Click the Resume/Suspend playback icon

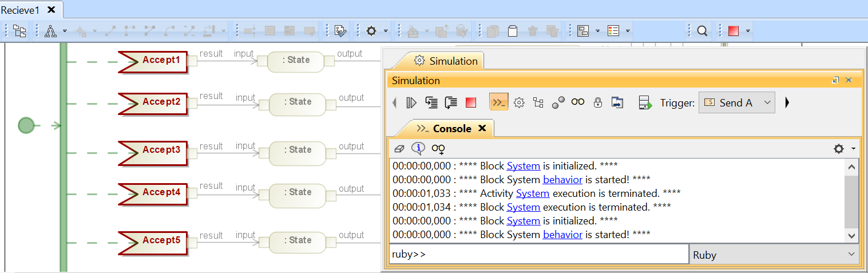click(x=411, y=102)
